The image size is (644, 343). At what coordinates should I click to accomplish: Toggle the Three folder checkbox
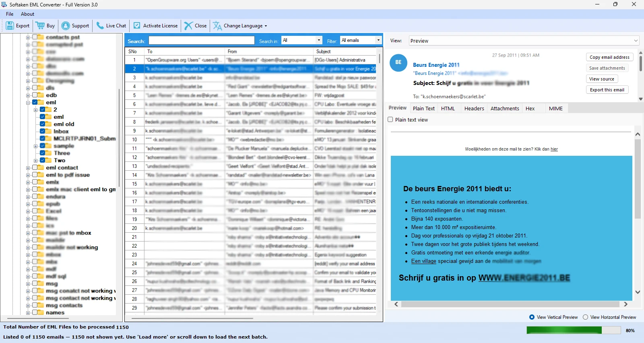pos(43,153)
